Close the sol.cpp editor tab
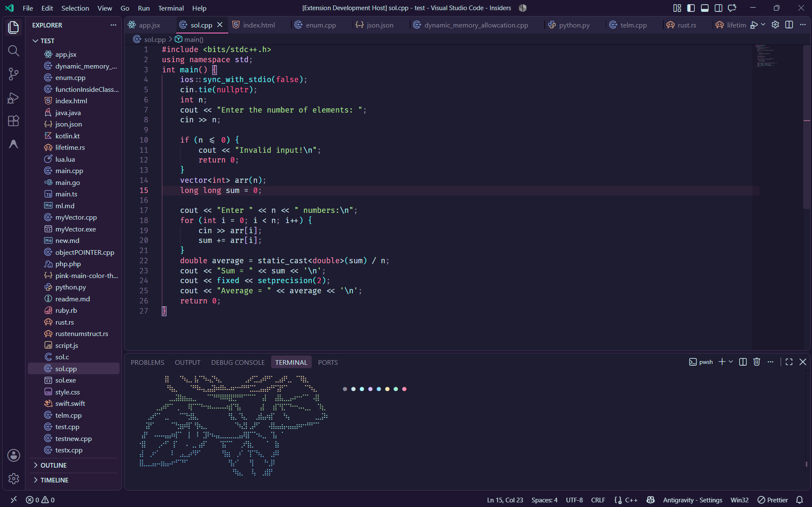Viewport: 812px width, 507px height. 220,25
